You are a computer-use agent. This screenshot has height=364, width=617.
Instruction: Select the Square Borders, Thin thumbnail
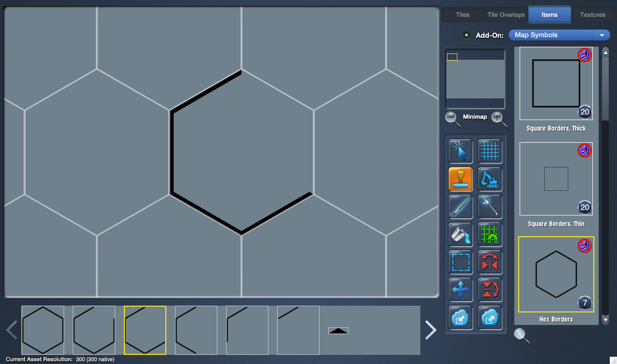556,179
